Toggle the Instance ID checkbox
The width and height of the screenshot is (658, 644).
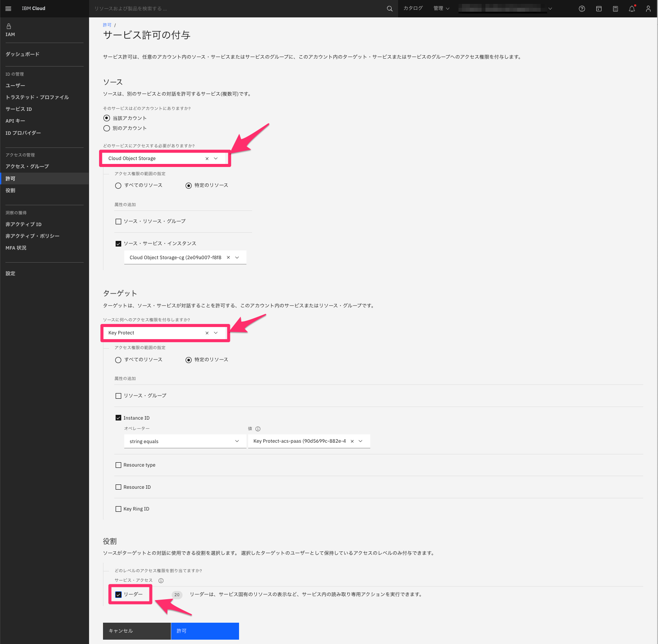118,418
